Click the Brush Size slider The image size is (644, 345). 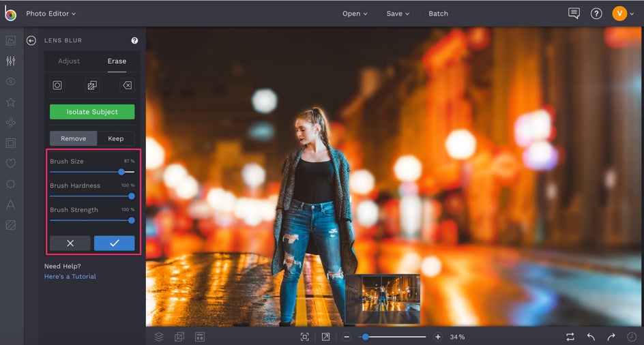(92, 172)
